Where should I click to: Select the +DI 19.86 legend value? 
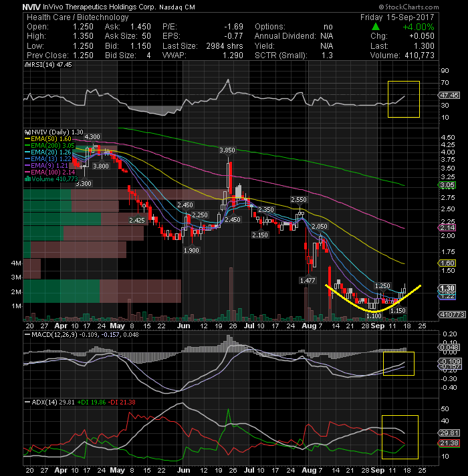click(91, 402)
